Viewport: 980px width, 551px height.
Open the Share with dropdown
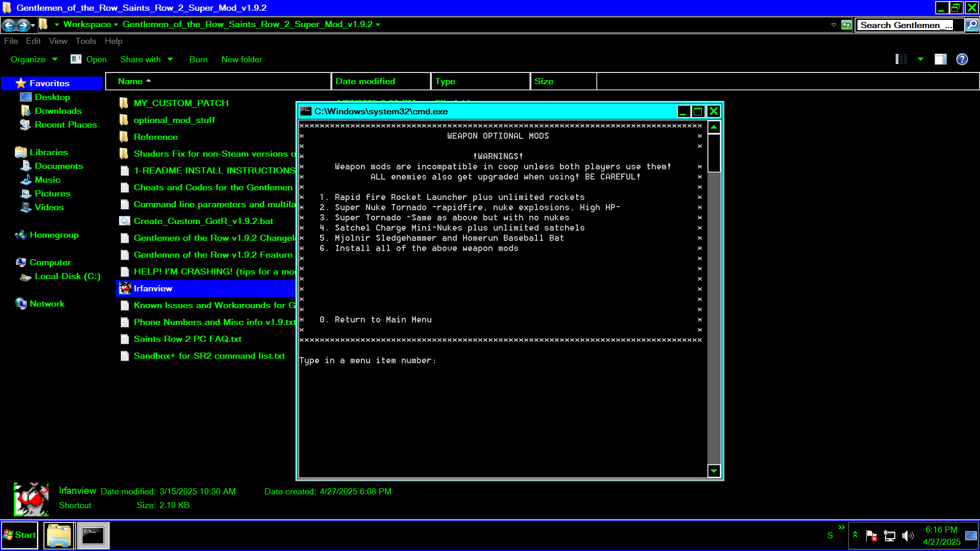click(146, 60)
